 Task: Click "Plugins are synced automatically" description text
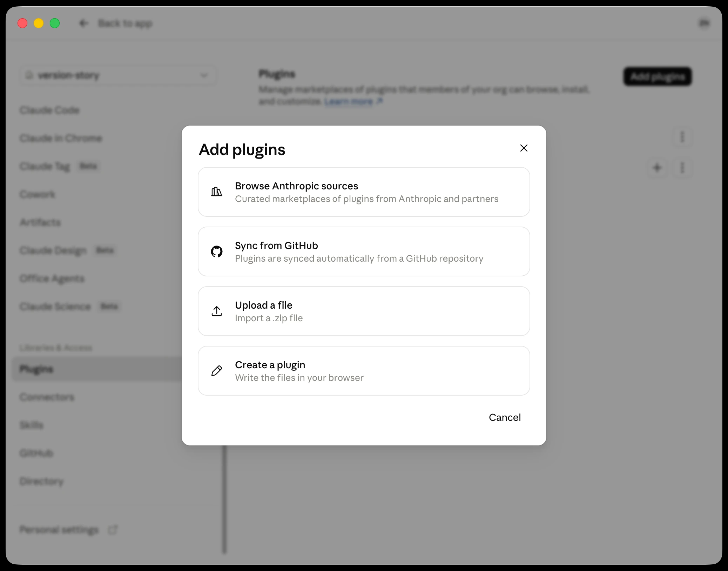coord(359,258)
